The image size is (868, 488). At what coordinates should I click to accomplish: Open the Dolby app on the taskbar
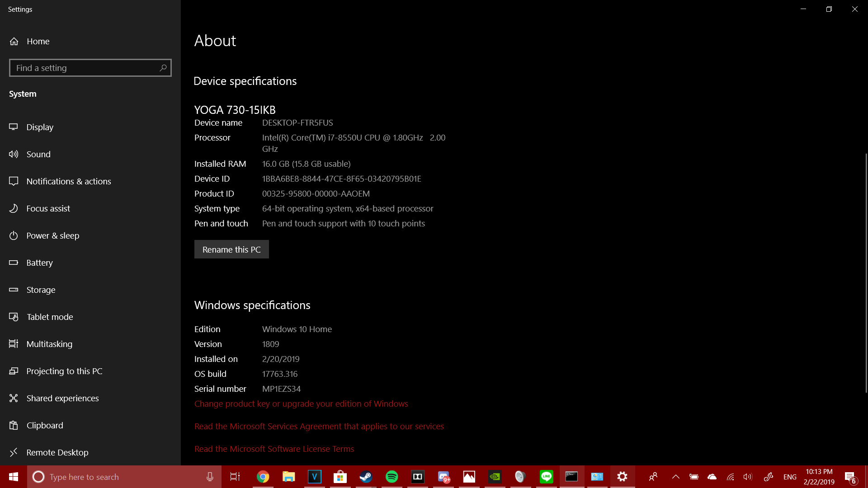[417, 477]
